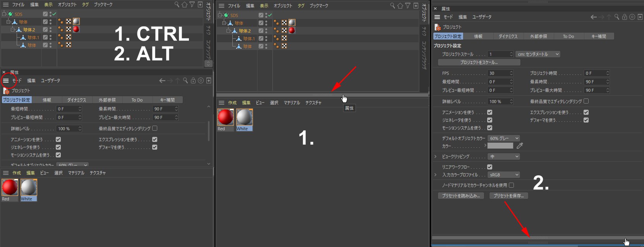Disable the リニアワークフロー checkbox
Viewport: 644px width, 247px height.
coord(489,167)
